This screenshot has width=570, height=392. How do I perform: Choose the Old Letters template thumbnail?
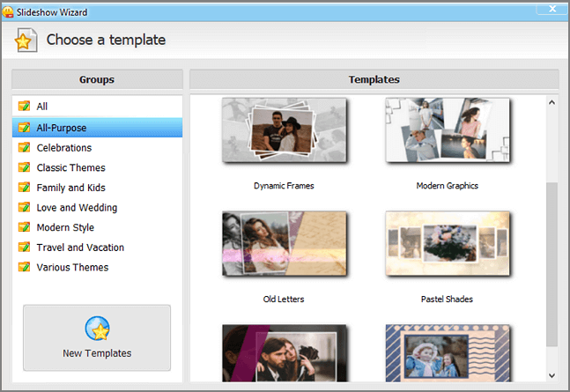(285, 243)
